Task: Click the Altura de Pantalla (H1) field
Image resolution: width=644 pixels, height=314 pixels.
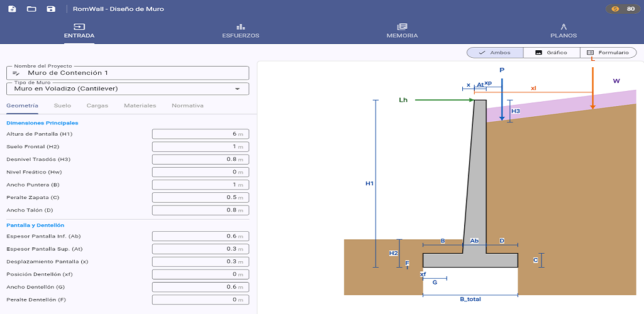Action: click(201, 134)
